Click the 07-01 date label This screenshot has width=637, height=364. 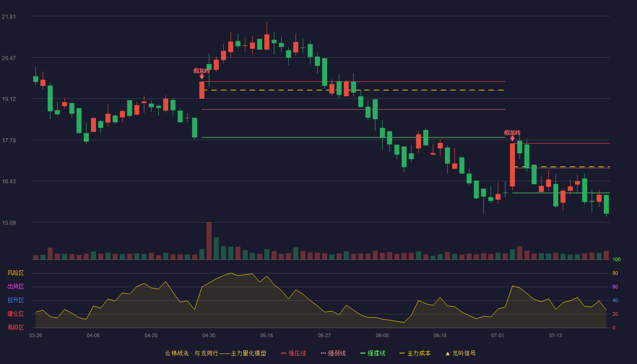[x=498, y=335]
